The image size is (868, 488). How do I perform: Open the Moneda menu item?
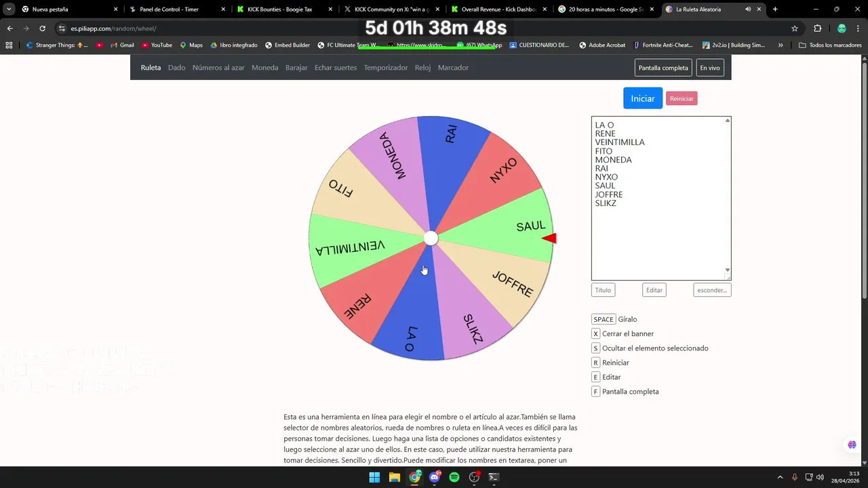264,68
